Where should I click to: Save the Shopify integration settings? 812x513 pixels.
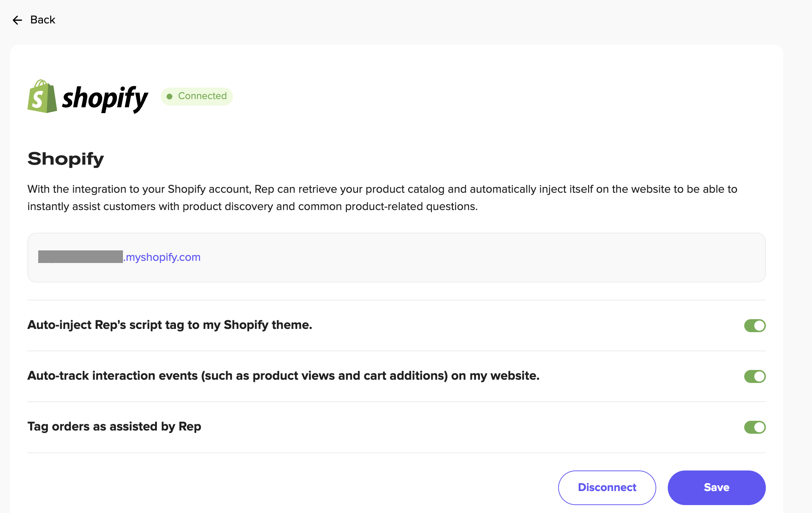coord(716,487)
